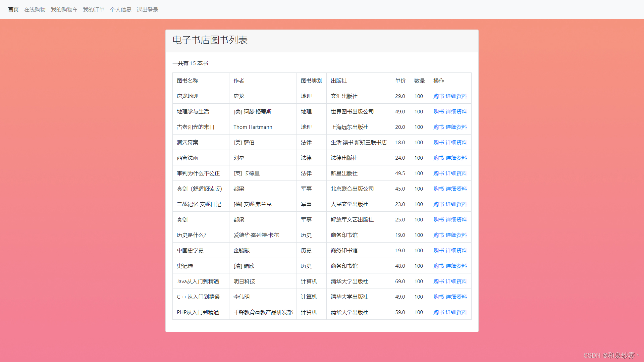The width and height of the screenshot is (644, 362).
Task: Open the 首页 navigation menu item
Action: click(13, 9)
